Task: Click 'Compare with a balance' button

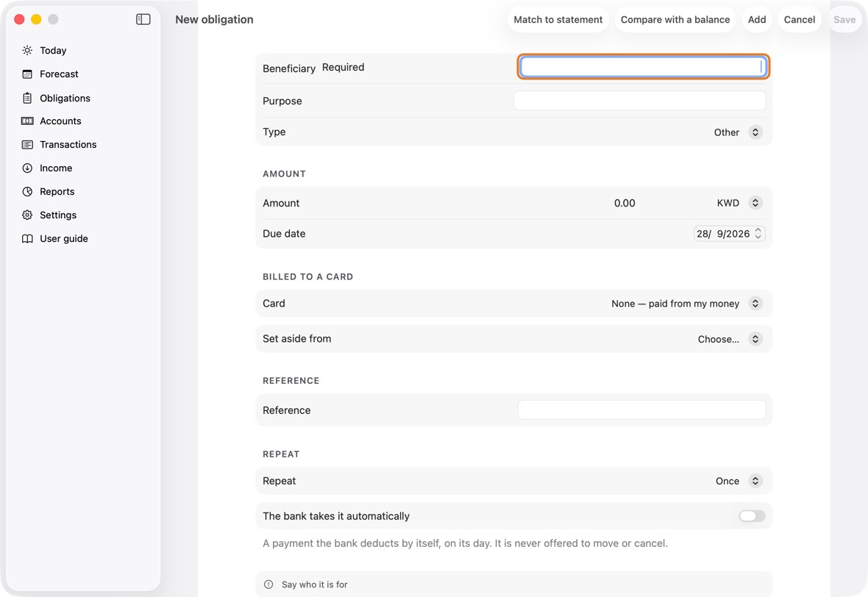Action: click(675, 19)
